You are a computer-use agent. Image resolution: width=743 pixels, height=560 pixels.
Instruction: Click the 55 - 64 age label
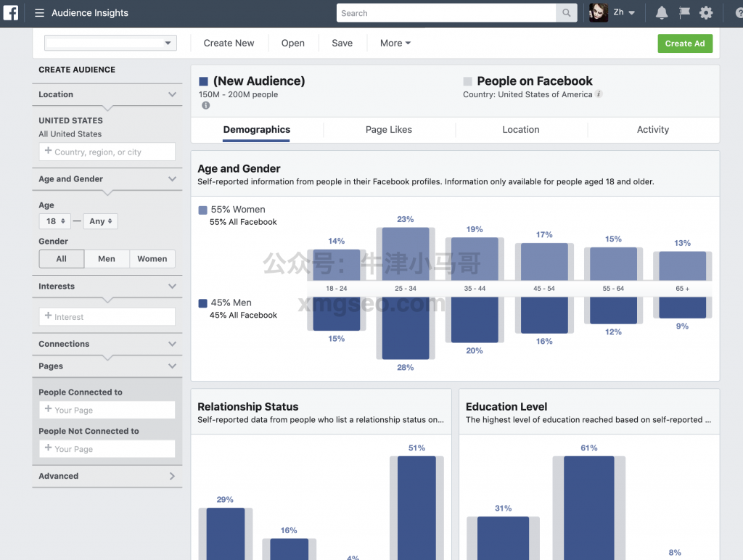pyautogui.click(x=613, y=289)
